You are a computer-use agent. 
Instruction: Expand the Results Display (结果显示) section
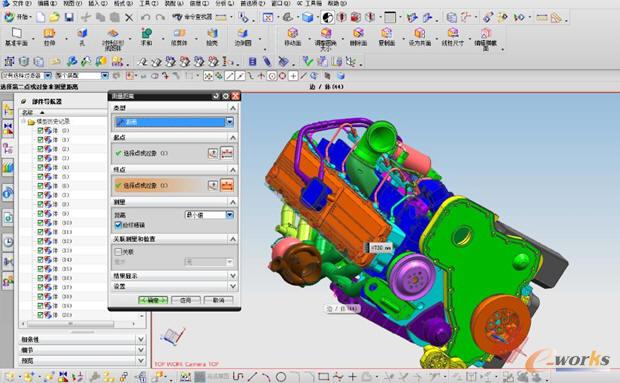(x=174, y=275)
